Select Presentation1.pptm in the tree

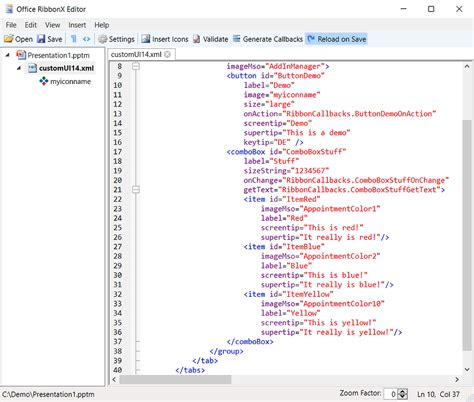point(59,55)
